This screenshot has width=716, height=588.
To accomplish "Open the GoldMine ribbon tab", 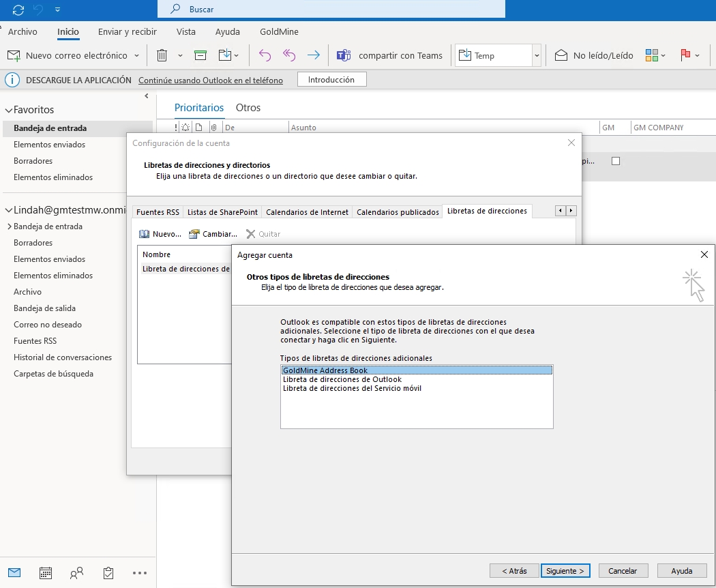I will coord(279,31).
